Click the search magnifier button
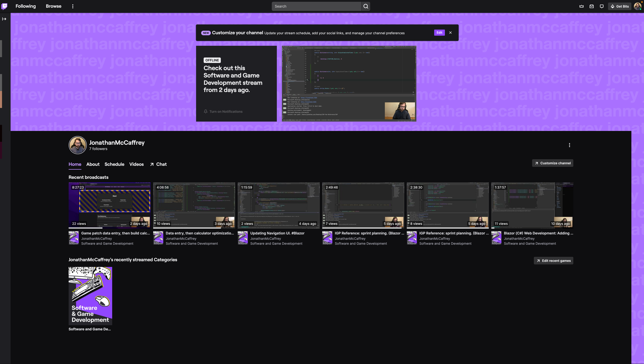Image resolution: width=644 pixels, height=364 pixels. [366, 6]
